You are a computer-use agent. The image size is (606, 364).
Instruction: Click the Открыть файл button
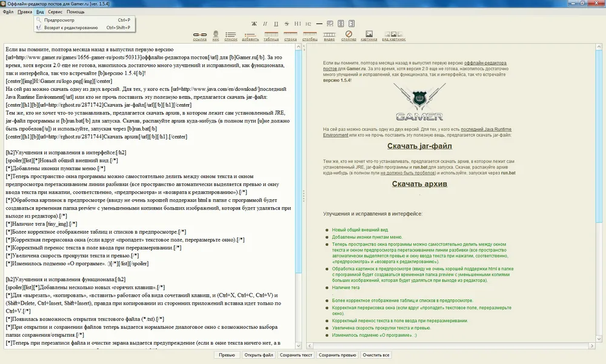(x=259, y=355)
